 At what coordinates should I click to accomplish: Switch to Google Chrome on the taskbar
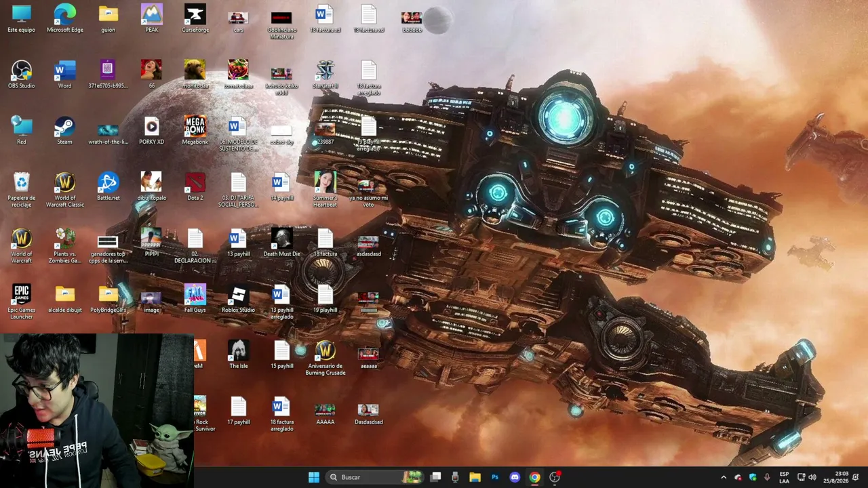pos(534,477)
